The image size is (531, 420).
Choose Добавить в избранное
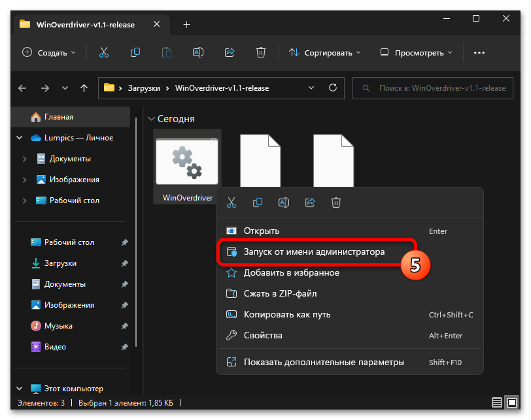pyautogui.click(x=349, y=273)
